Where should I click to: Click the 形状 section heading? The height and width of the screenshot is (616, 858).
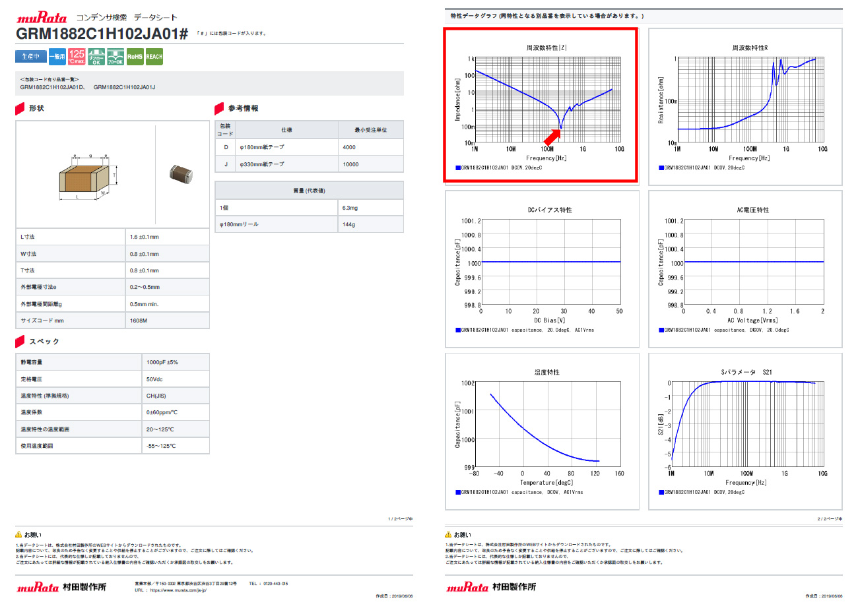(36, 108)
